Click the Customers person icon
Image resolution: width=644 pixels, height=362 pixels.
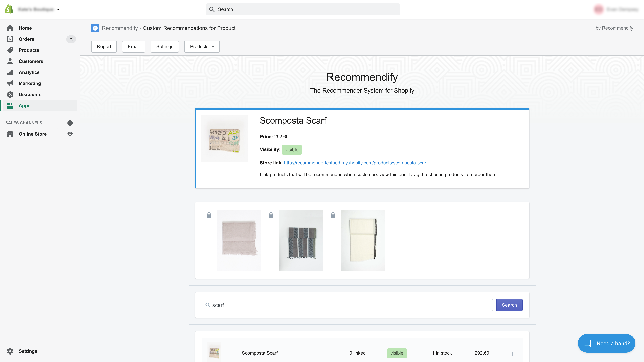click(x=10, y=61)
